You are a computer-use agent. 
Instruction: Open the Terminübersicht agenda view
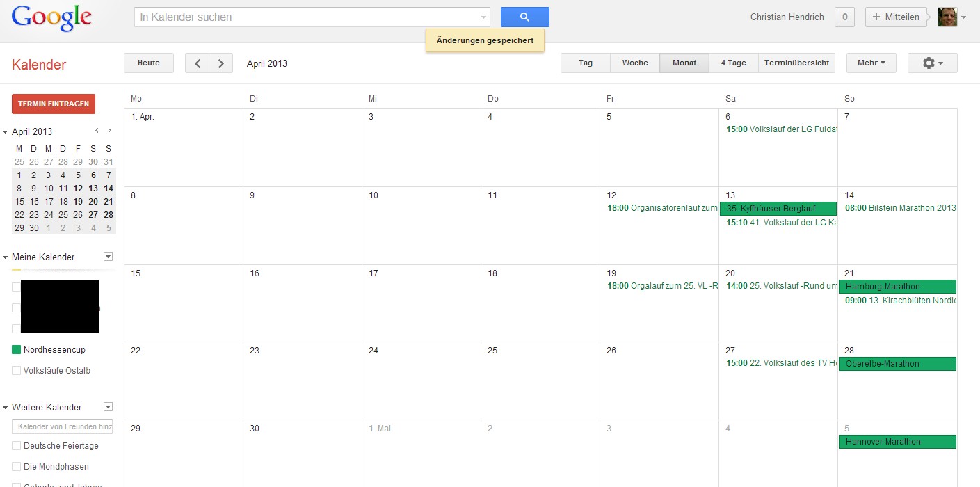(796, 63)
